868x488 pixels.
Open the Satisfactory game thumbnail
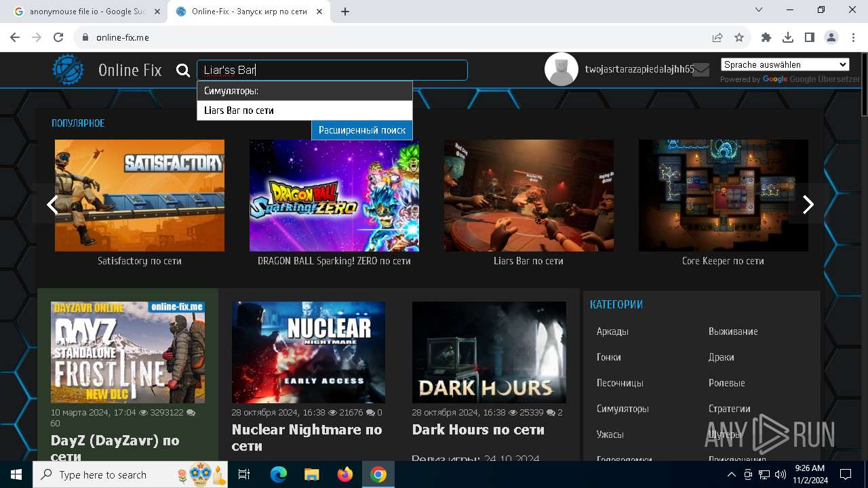pos(140,195)
